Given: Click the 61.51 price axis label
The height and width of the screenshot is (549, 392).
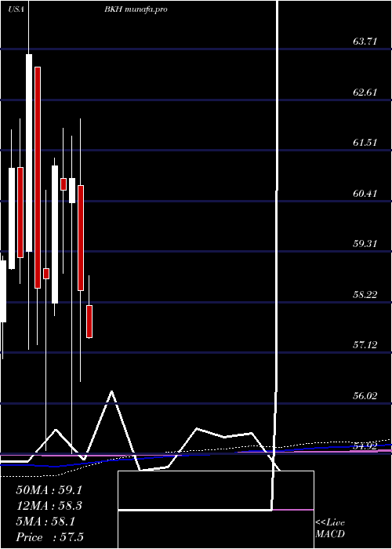Looking at the screenshot, I should 365,143.
